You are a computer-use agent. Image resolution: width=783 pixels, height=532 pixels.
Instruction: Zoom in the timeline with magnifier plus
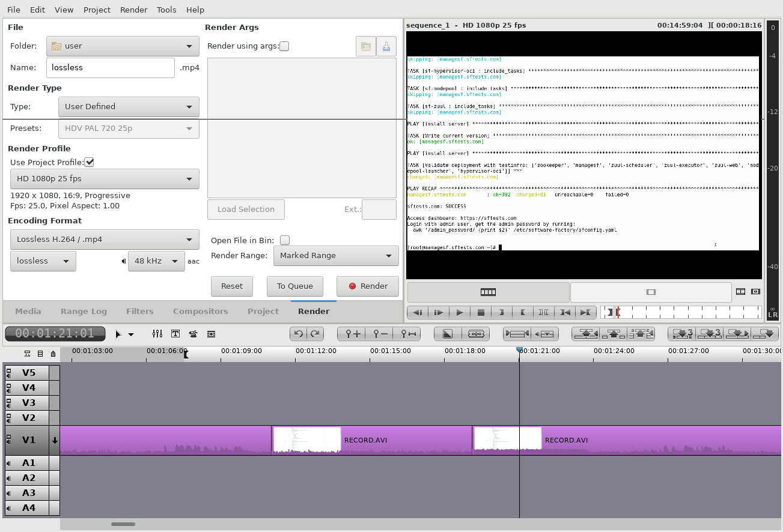coord(353,334)
